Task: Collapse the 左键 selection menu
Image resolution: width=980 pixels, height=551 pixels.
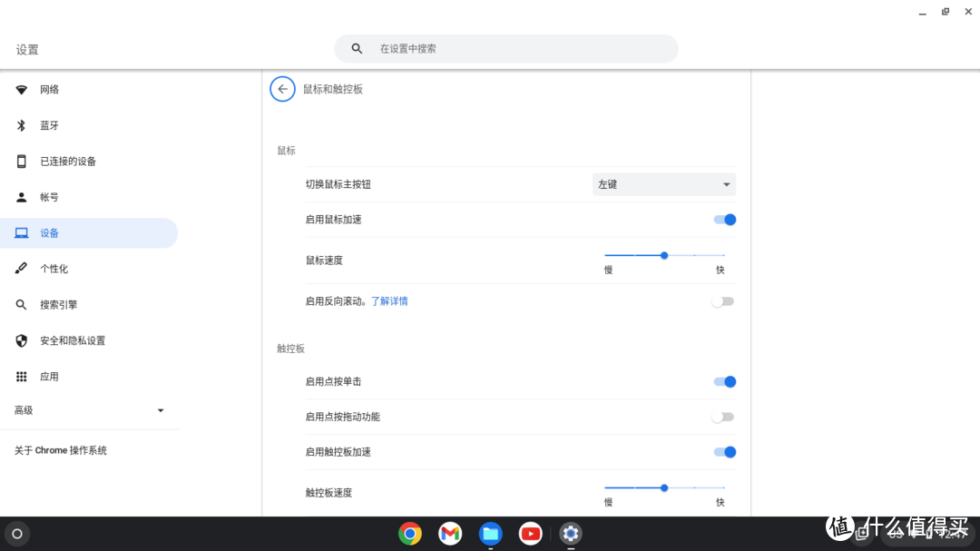Action: pyautogui.click(x=663, y=184)
